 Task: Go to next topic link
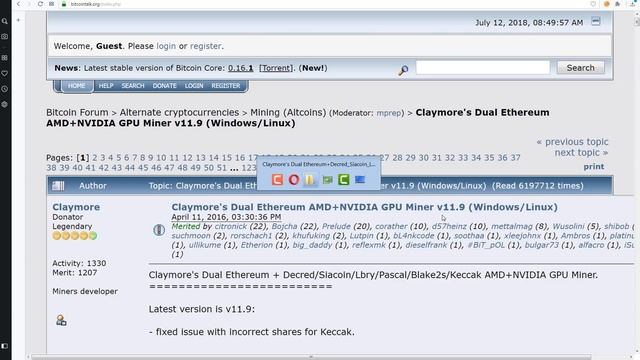(x=581, y=152)
